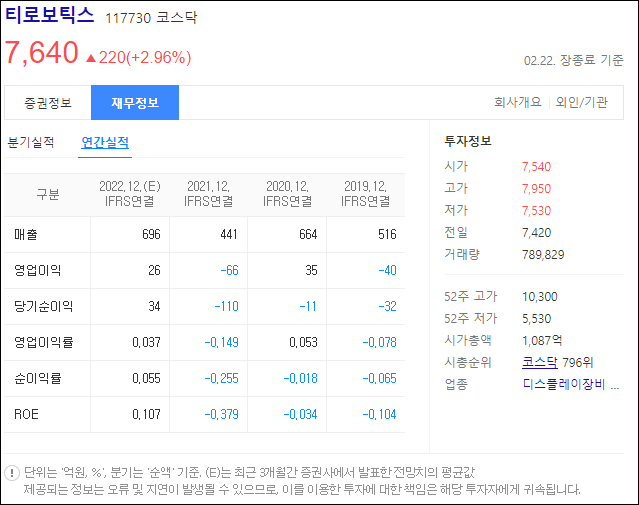Click the 고가 value 7,950
The image size is (639, 505).
click(x=536, y=189)
